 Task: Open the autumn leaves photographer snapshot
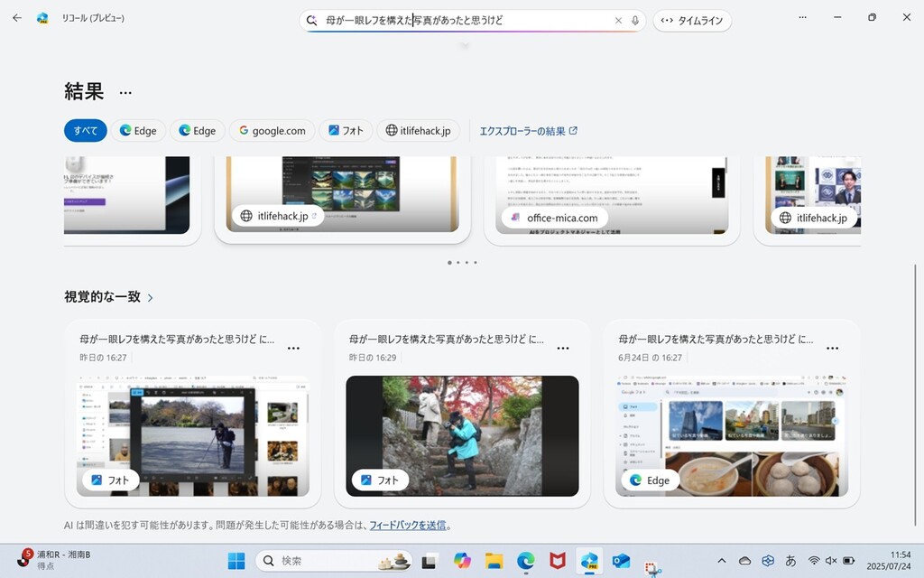click(462, 435)
